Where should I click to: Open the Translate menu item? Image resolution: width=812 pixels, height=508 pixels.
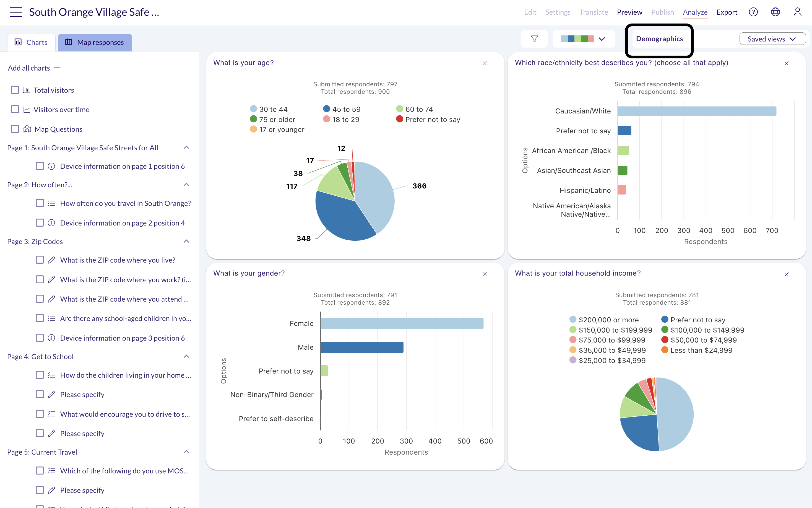tap(594, 12)
